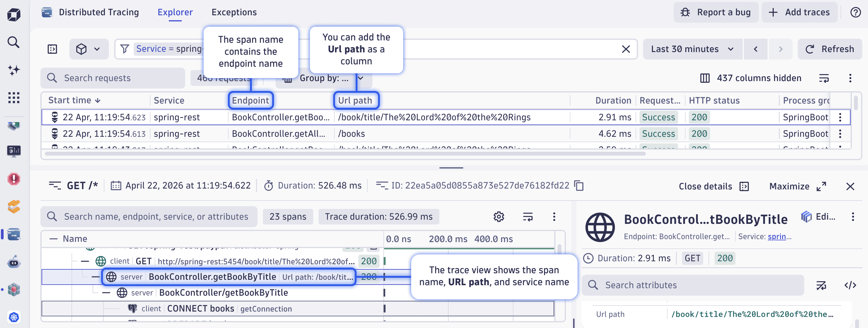Open the cube cluster sidebar app icon
The height and width of the screenshot is (328, 868).
14,289
